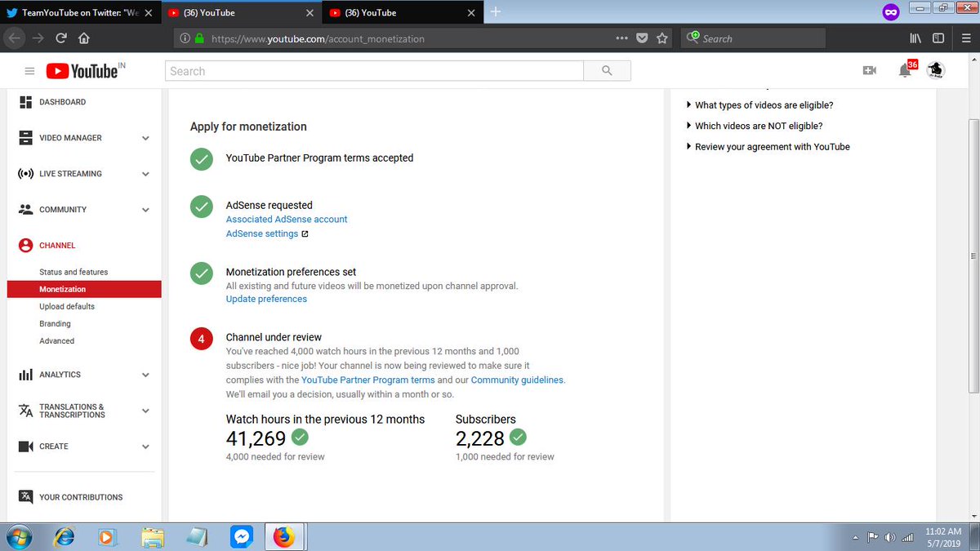
Task: Click the 'Channel under review' heading
Action: coord(274,337)
